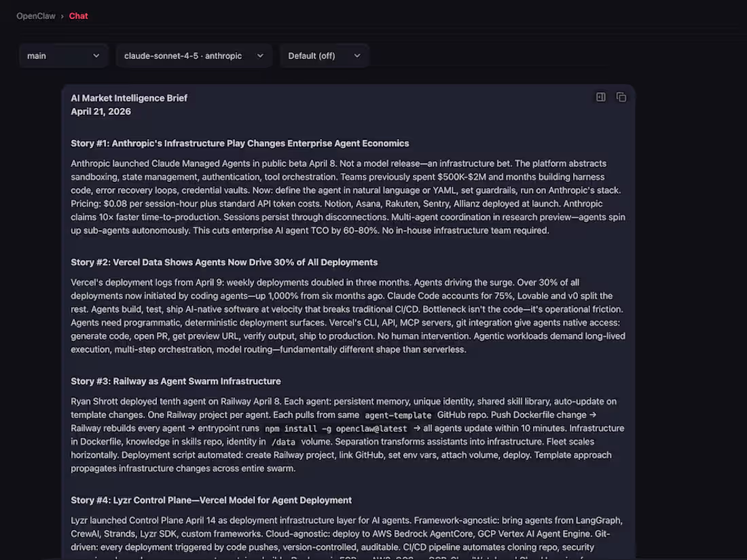
Task: Click the Ryan Shrott Railway paragraph
Action: (x=348, y=435)
